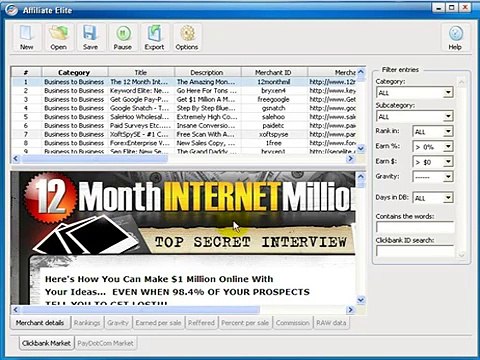Switch to Earned per sale tab
480x360 pixels.
click(158, 323)
